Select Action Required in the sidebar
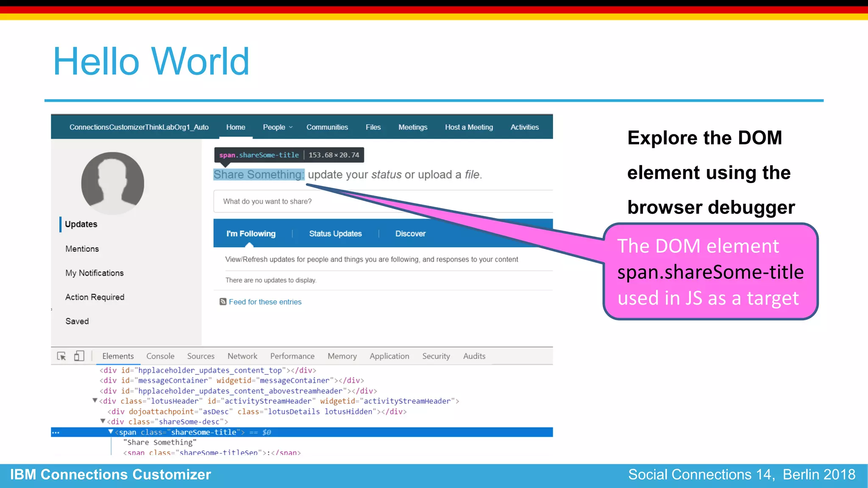Image resolution: width=868 pixels, height=488 pixels. pyautogui.click(x=95, y=297)
